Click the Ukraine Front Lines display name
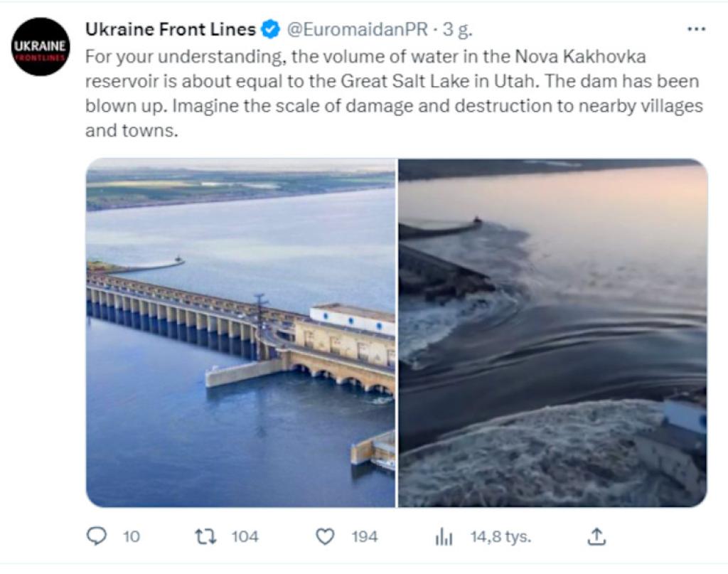Viewport: 728px width, 574px height. tap(170, 30)
